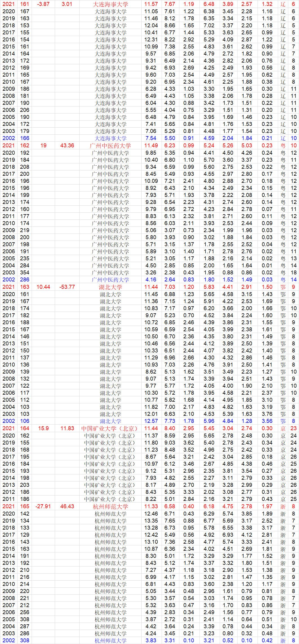Select rank 256 in 杭州师范大学 2006 row
The image size is (299, 644).
(x=25, y=612)
